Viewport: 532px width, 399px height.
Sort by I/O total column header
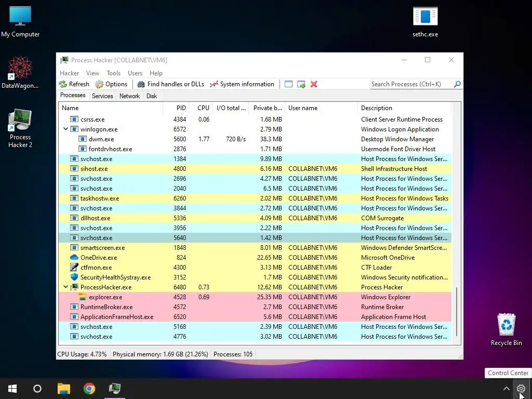coord(231,108)
